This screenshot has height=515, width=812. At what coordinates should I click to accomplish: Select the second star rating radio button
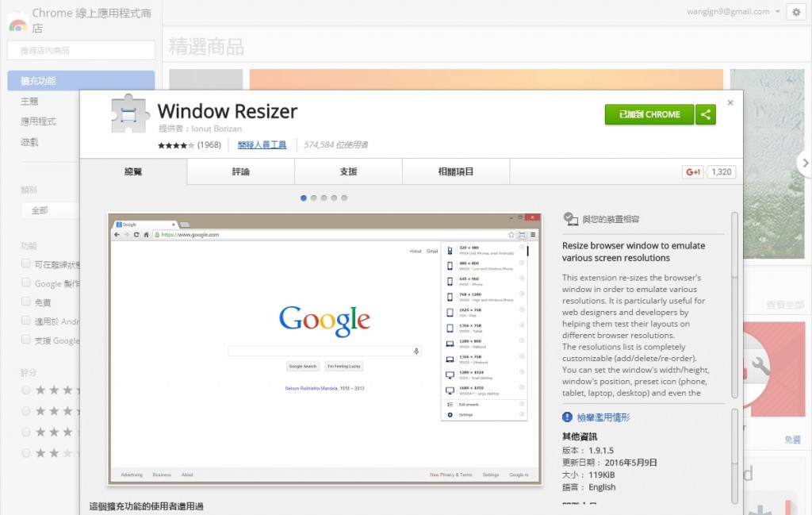coord(26,411)
